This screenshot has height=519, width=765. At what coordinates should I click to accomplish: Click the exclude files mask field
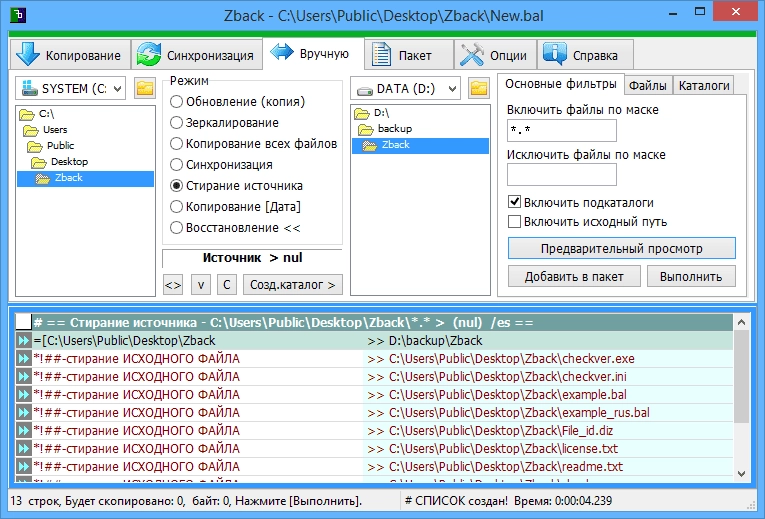[x=562, y=174]
